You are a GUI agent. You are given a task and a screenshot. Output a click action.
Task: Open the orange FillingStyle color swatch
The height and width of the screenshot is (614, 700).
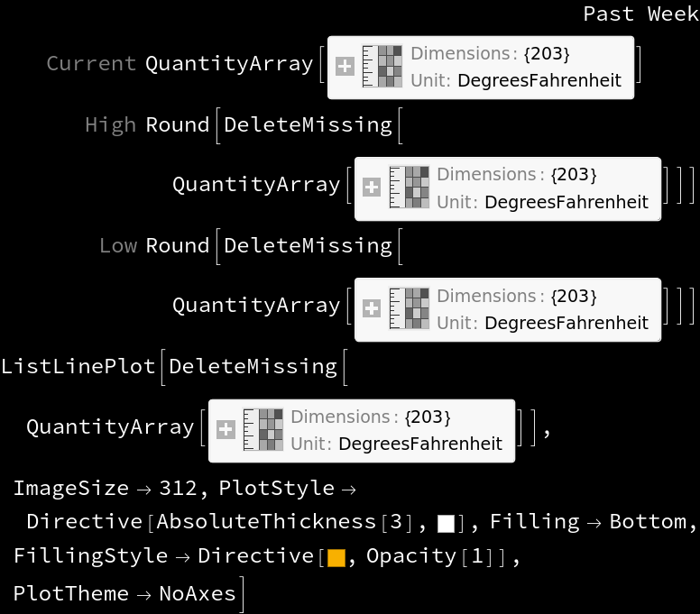pos(336,558)
